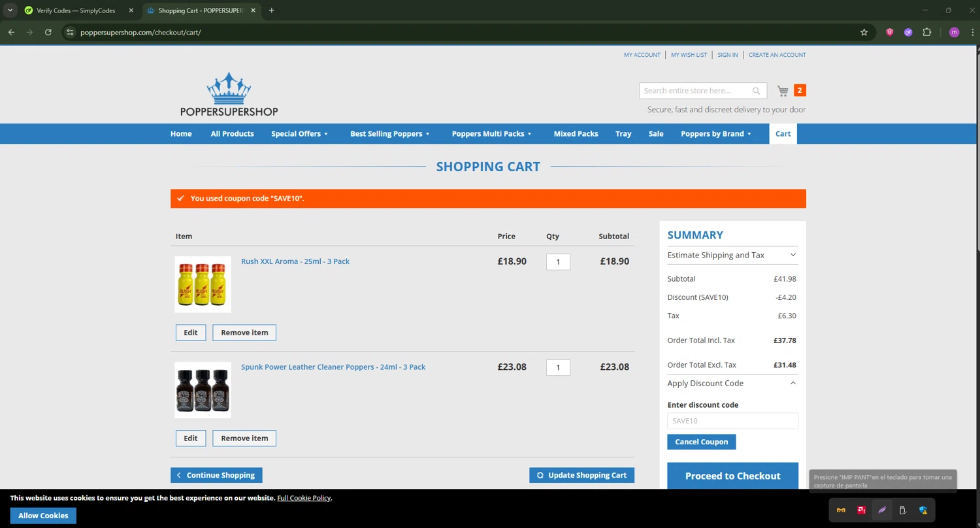Viewport: 980px width, 528px height.
Task: Open a new browser tab
Action: (x=272, y=10)
